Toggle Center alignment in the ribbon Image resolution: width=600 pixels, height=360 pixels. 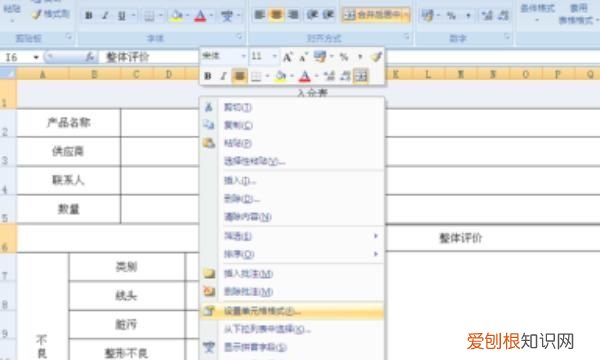coord(276,15)
